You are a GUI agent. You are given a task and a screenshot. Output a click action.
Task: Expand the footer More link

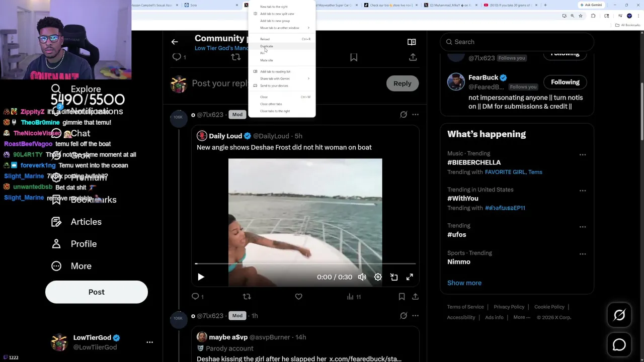522,317
